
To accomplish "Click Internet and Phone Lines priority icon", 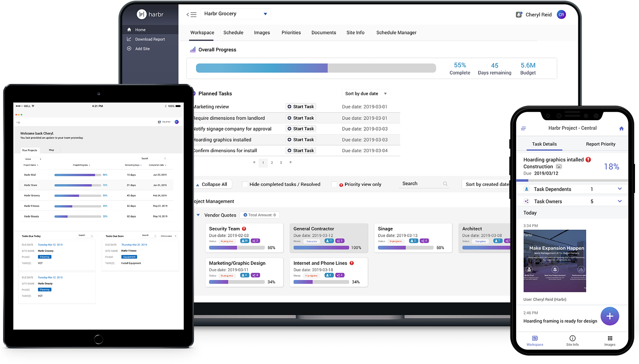I will tap(352, 263).
